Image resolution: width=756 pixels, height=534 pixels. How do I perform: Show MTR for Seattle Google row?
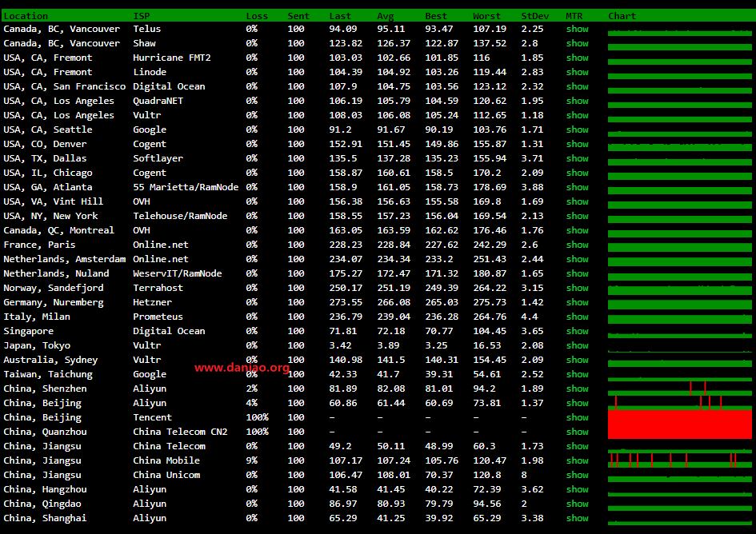pos(577,130)
